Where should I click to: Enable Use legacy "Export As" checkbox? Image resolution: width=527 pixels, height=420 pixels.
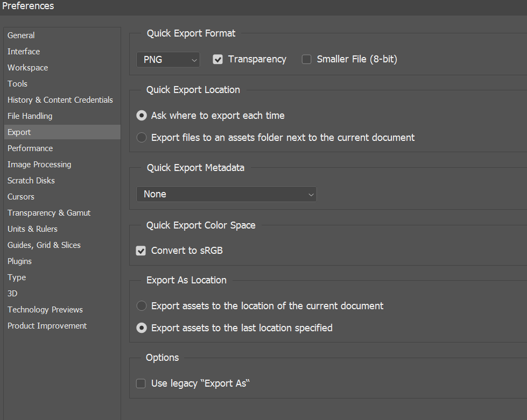point(141,383)
